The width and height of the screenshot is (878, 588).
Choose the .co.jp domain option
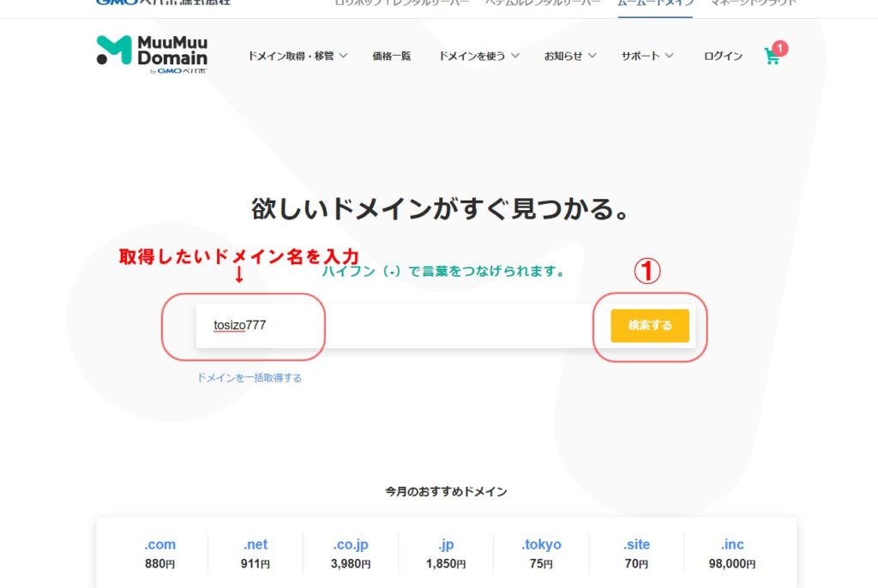pyautogui.click(x=351, y=553)
